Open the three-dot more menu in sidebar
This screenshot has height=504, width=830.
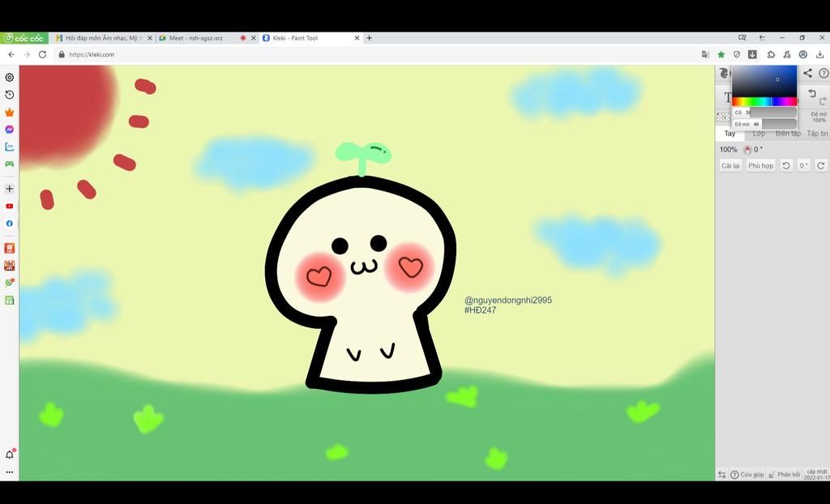[x=10, y=472]
